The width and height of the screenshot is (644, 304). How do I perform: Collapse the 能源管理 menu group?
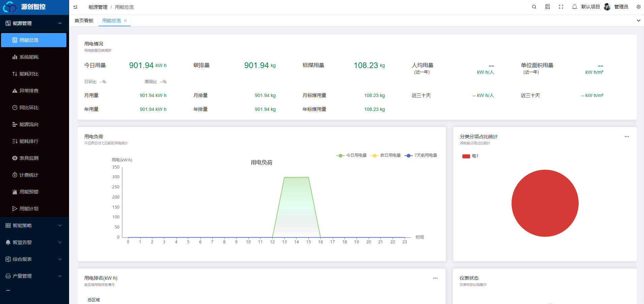[34, 23]
